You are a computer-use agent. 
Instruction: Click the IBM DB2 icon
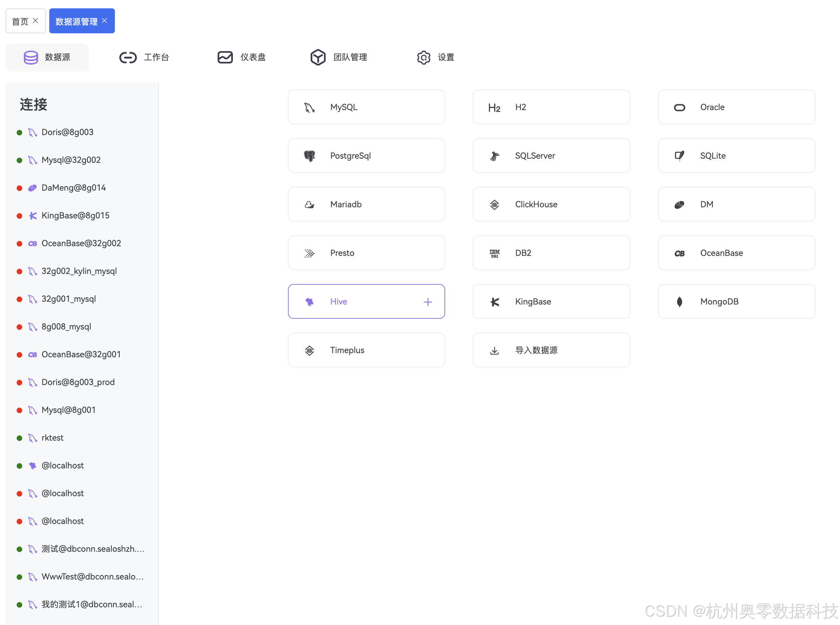tap(494, 253)
